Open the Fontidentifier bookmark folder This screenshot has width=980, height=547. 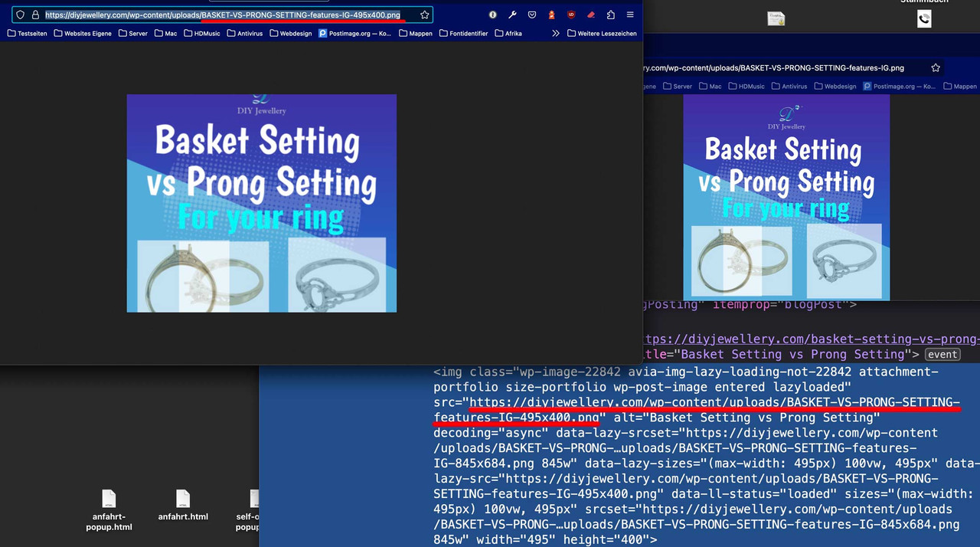click(463, 34)
